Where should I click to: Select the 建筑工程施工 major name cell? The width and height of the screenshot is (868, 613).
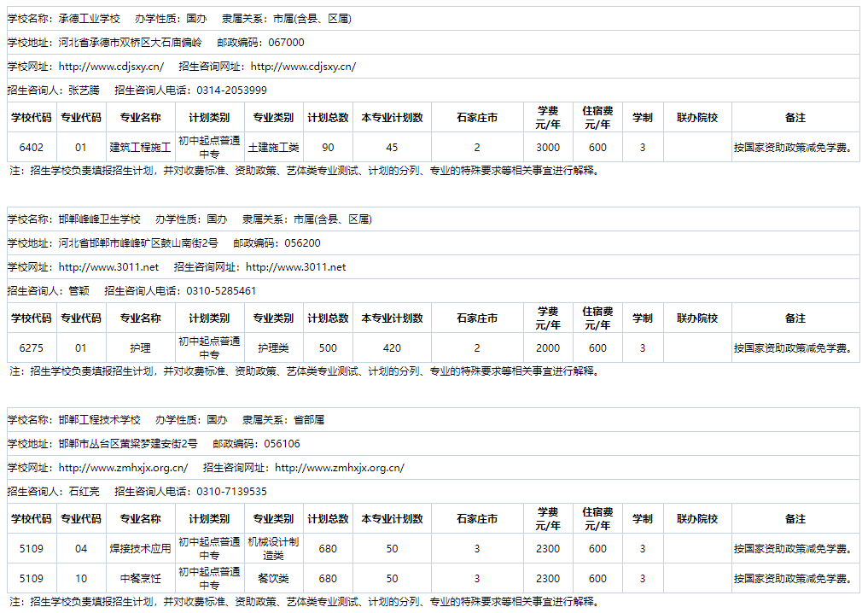pyautogui.click(x=140, y=148)
